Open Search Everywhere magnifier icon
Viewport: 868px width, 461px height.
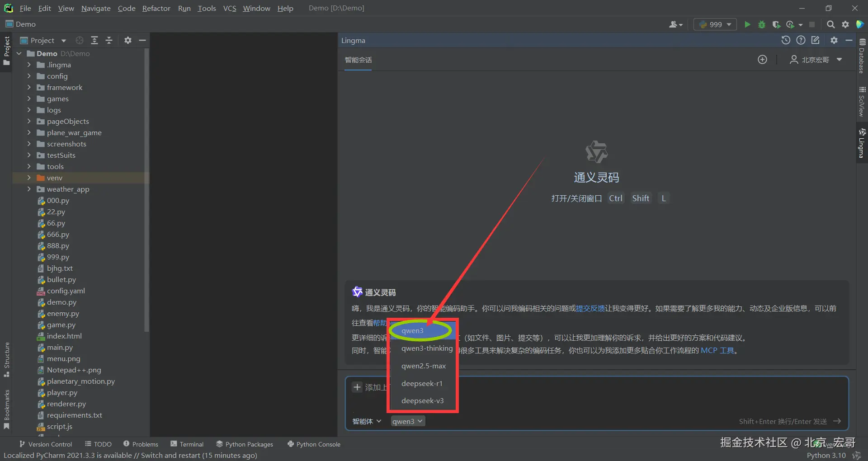click(830, 24)
